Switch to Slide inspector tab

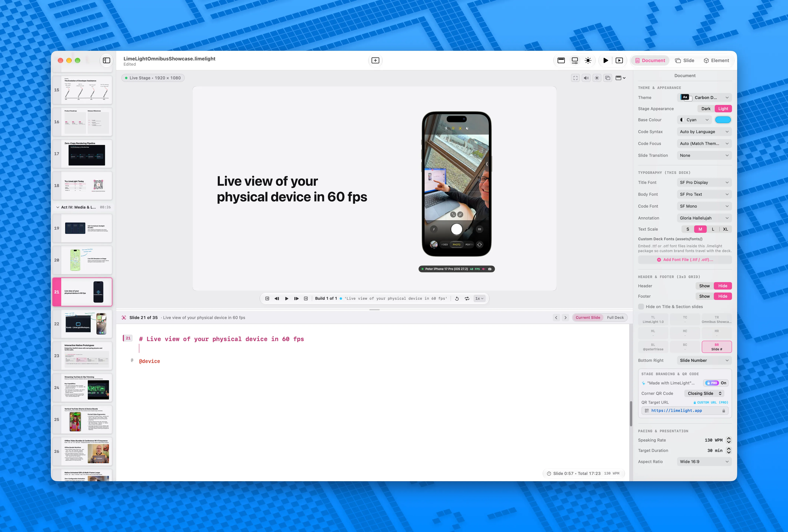coord(684,60)
